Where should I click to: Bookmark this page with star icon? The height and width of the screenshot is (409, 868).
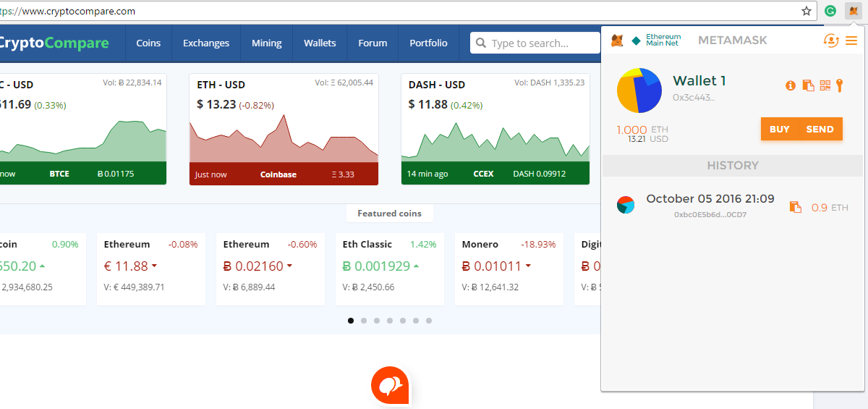coord(807,11)
